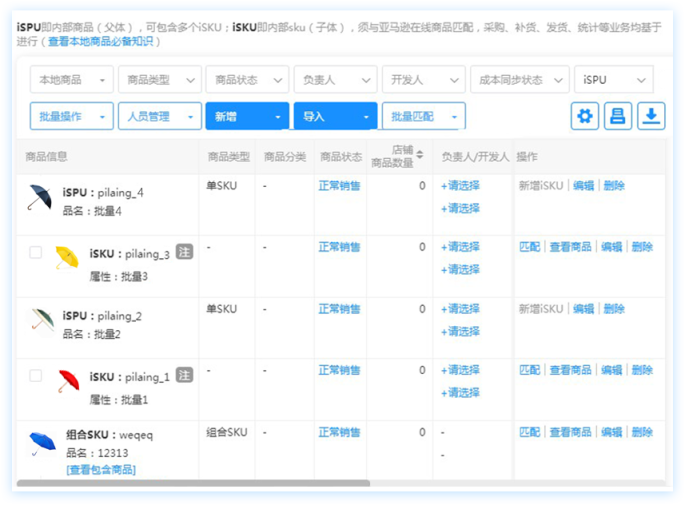Image resolution: width=685 pixels, height=505 pixels.
Task: Check the checkbox for iSKU pilaing_1
Action: (x=36, y=376)
